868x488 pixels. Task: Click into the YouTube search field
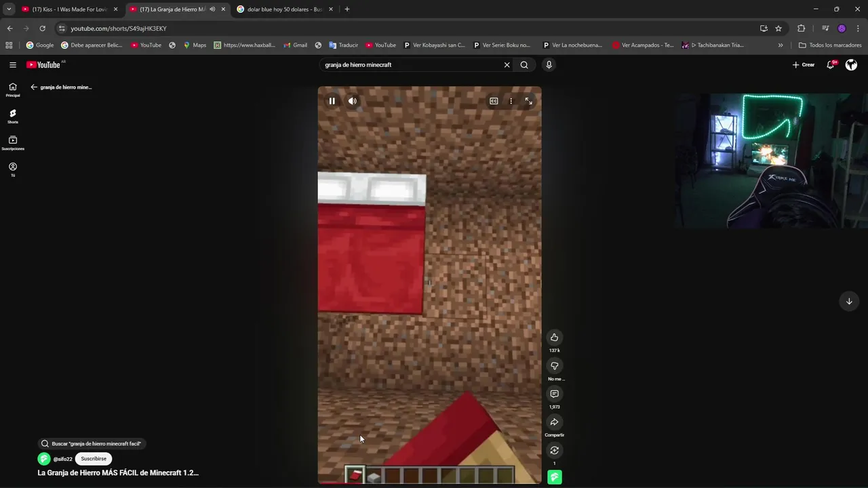point(412,65)
